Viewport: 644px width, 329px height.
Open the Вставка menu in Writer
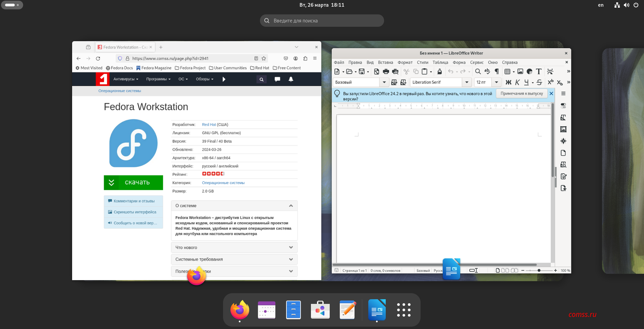pyautogui.click(x=386, y=62)
